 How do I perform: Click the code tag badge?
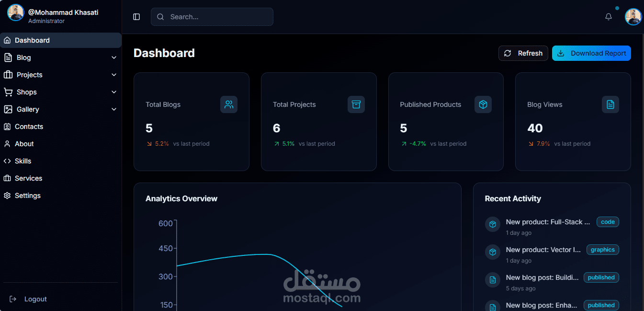point(608,222)
